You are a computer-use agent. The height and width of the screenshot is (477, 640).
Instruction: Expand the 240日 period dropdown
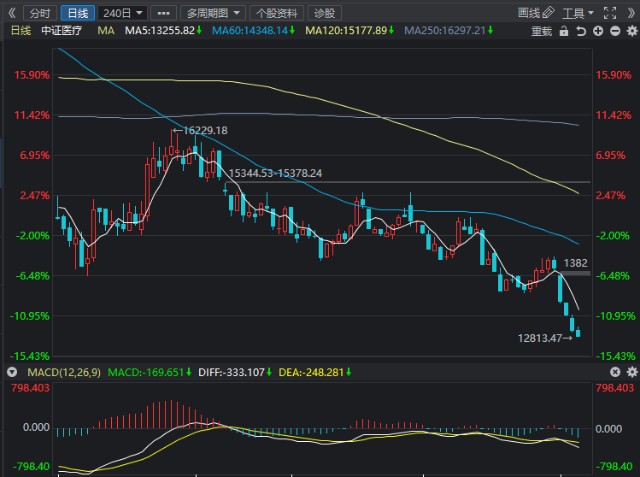point(122,13)
